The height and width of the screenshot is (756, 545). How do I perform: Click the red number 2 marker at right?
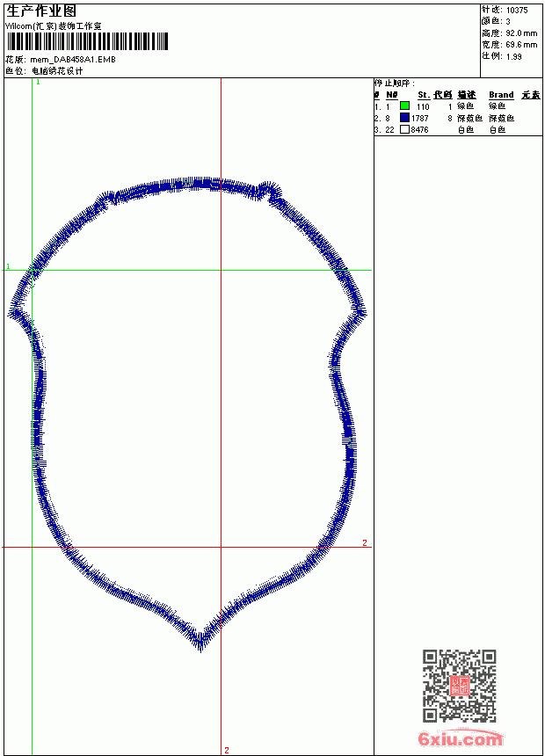[x=365, y=543]
